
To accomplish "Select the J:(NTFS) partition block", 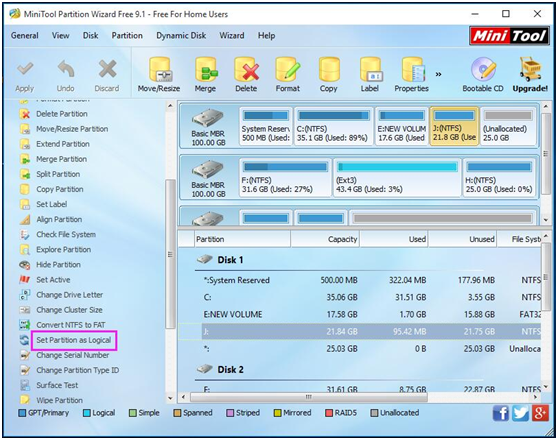I will [x=454, y=126].
